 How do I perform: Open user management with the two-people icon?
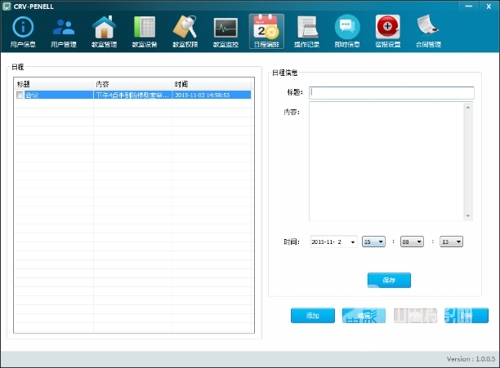click(63, 32)
